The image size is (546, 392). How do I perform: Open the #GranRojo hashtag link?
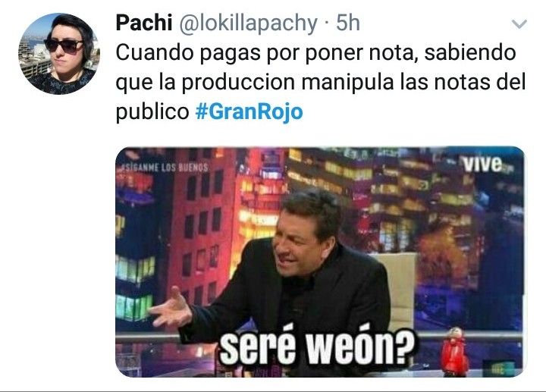(x=249, y=111)
